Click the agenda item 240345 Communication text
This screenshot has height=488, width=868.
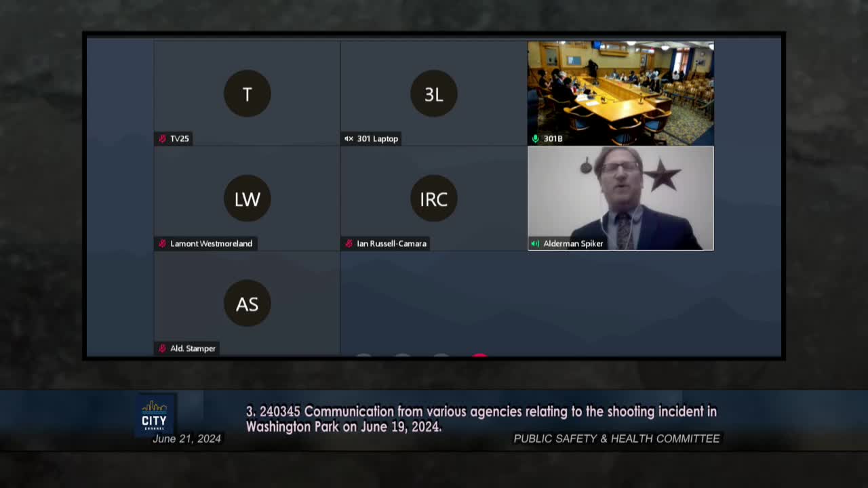(x=481, y=419)
